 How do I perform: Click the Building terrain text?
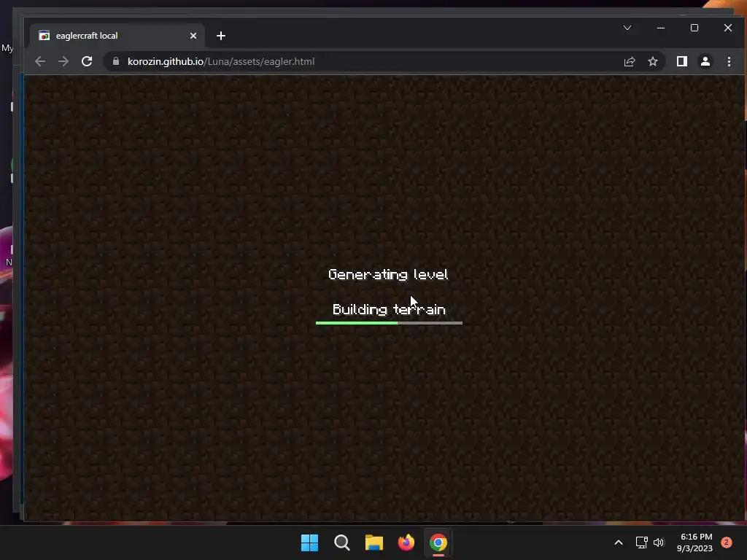389,309
